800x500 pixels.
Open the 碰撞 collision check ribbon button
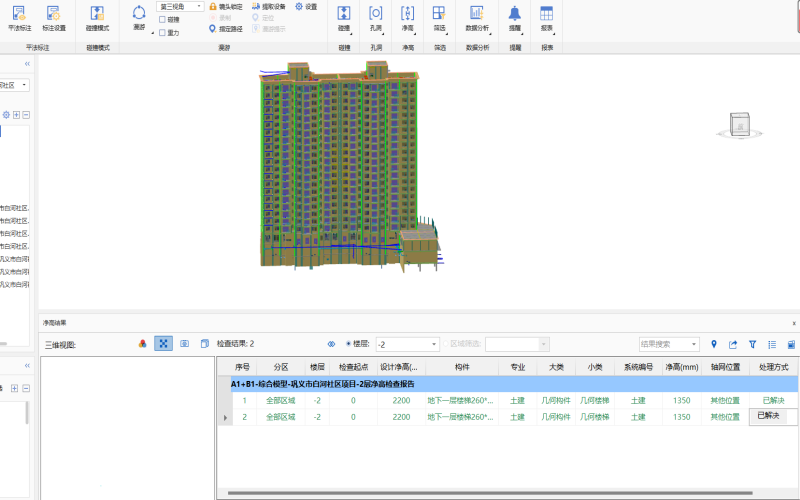[x=344, y=19]
